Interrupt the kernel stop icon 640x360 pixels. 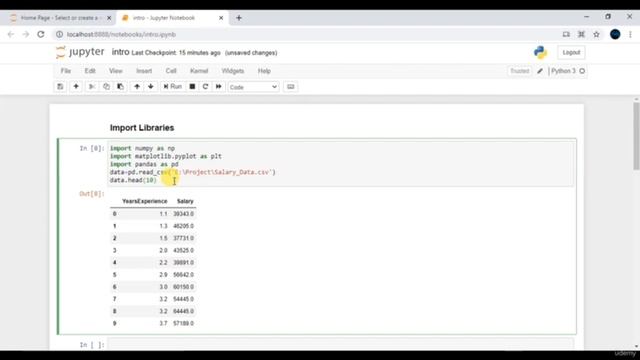point(192,87)
